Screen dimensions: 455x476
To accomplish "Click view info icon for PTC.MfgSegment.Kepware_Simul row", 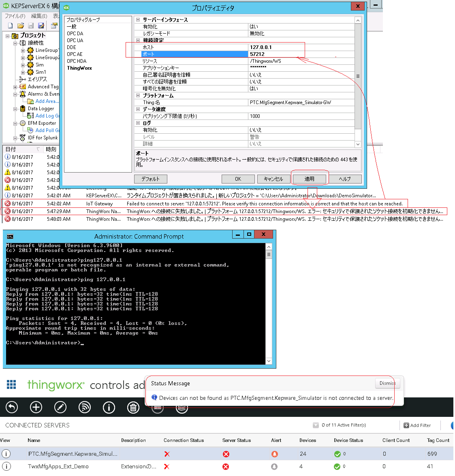I will [6, 454].
